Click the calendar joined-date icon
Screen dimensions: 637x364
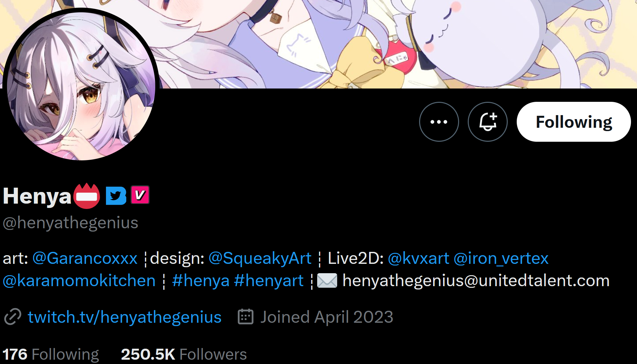(246, 316)
